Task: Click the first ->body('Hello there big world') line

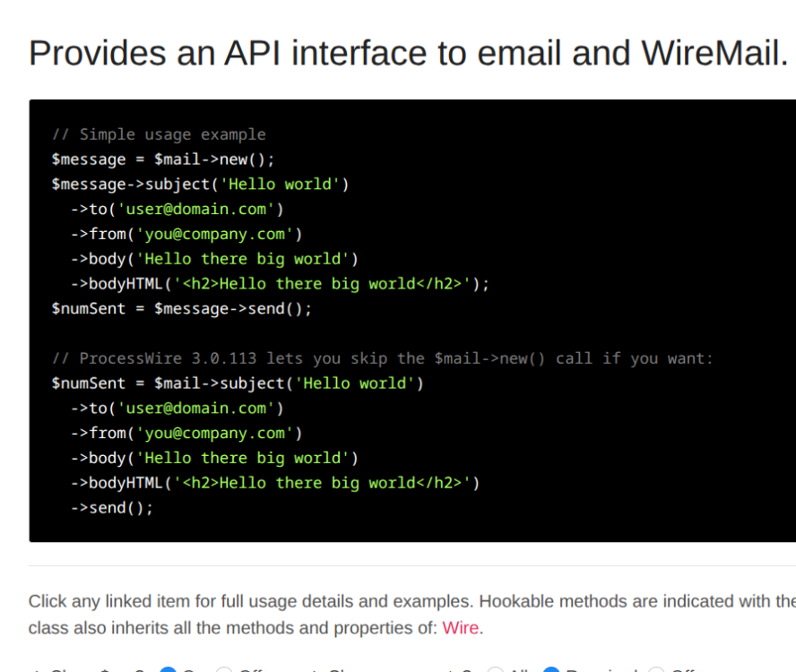Action: pyautogui.click(x=214, y=259)
